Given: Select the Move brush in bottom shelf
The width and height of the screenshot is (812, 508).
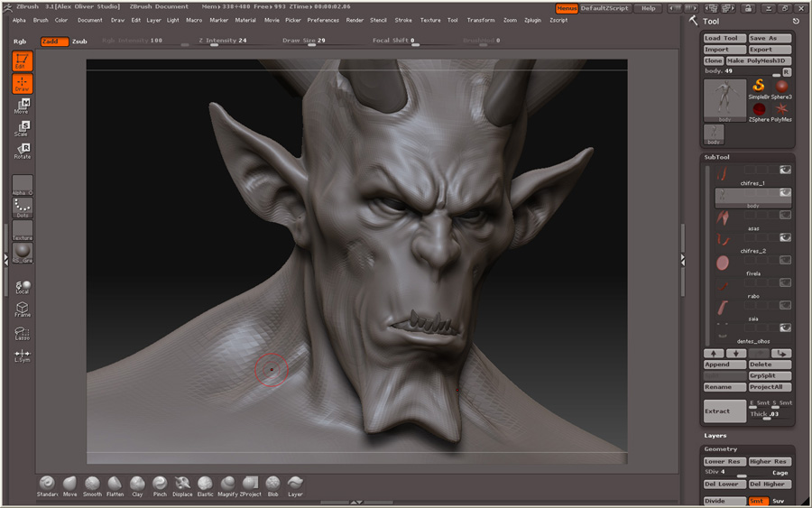Looking at the screenshot, I should pyautogui.click(x=69, y=486).
